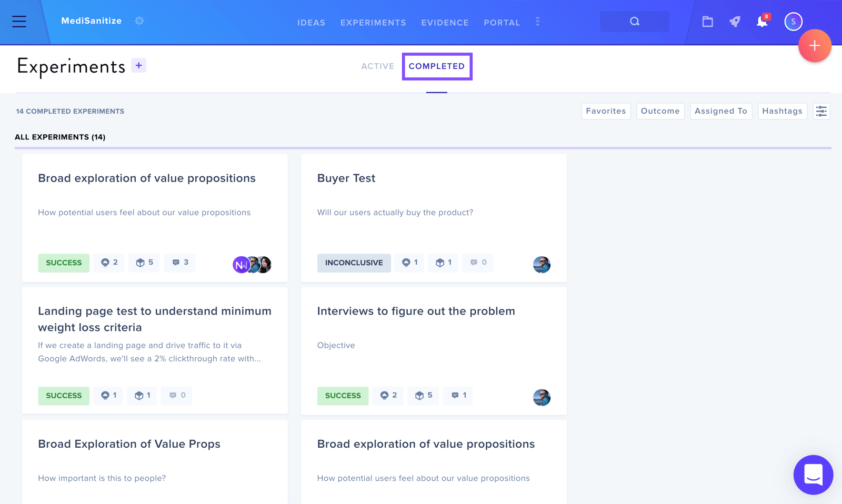Select the Completed tab
Viewport: 842px width, 504px height.
click(x=437, y=66)
